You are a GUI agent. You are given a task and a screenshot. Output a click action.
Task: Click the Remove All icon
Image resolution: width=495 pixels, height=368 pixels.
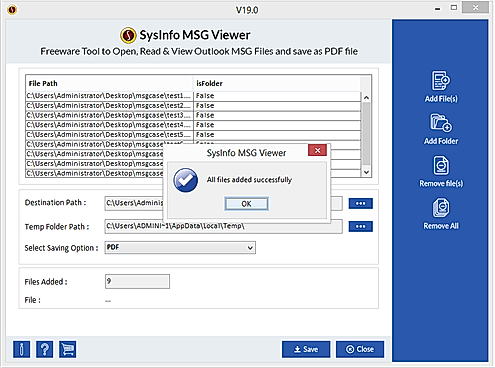click(x=441, y=208)
